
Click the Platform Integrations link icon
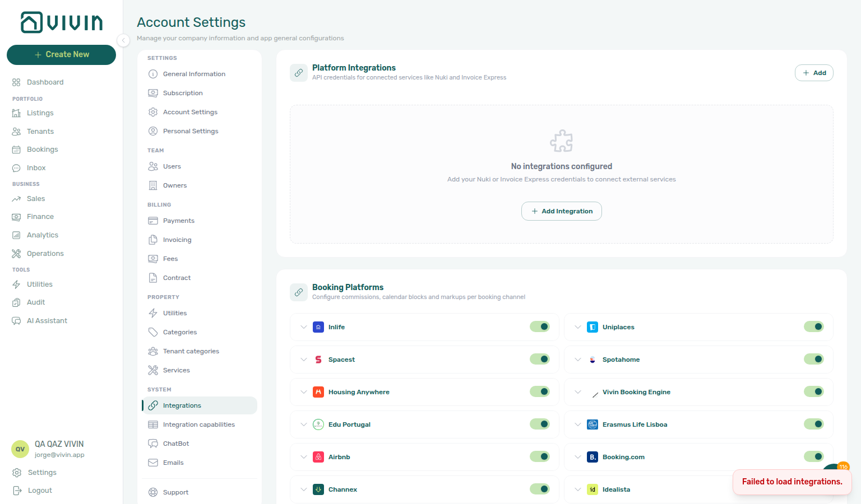point(299,73)
